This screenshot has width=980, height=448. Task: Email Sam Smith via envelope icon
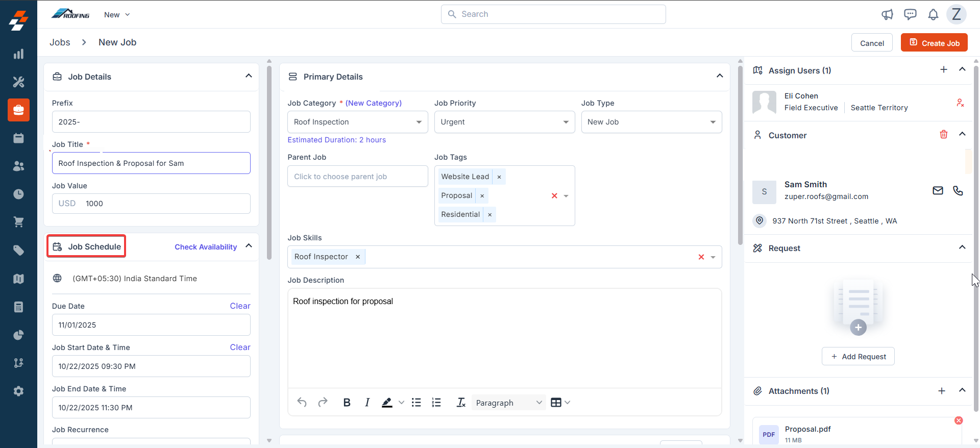[x=938, y=190]
